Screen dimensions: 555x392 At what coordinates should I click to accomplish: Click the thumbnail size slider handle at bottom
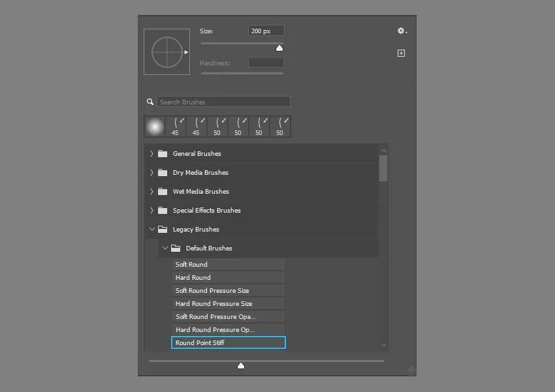click(x=241, y=366)
